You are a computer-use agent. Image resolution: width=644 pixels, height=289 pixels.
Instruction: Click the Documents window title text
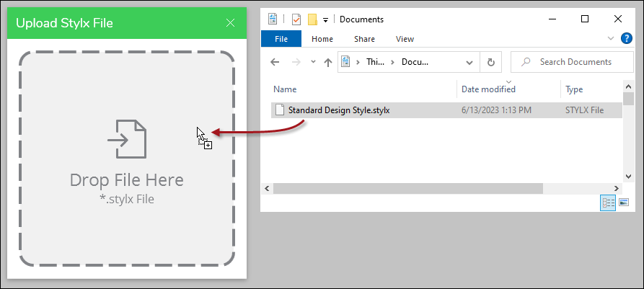(361, 19)
